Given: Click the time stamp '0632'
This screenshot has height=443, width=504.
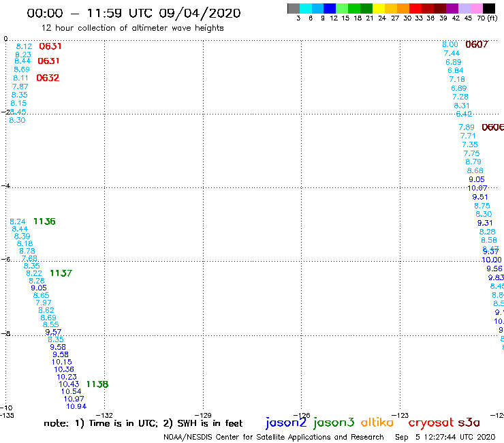Looking at the screenshot, I should [x=48, y=78].
